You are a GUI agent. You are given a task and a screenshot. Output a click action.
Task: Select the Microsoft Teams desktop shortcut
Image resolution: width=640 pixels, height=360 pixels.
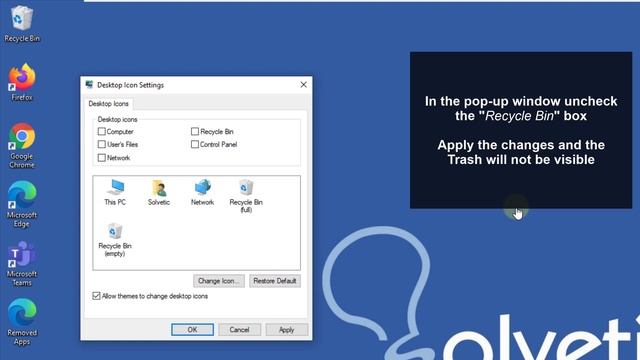(22, 263)
